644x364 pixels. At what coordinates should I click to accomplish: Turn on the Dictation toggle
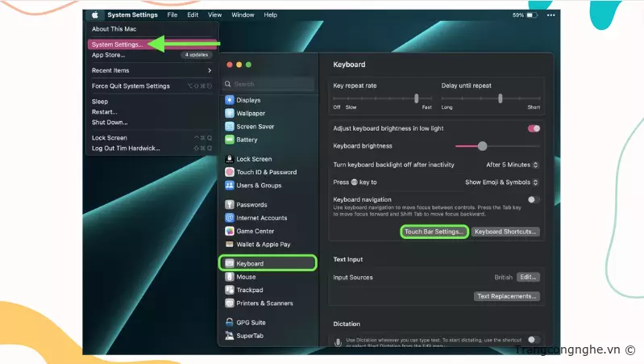click(x=534, y=341)
